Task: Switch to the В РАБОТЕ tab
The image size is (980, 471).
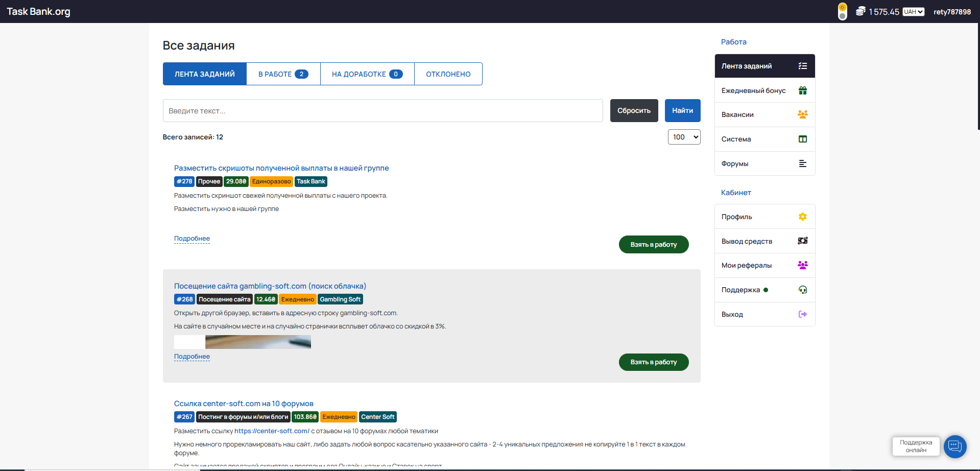Action: [283, 74]
